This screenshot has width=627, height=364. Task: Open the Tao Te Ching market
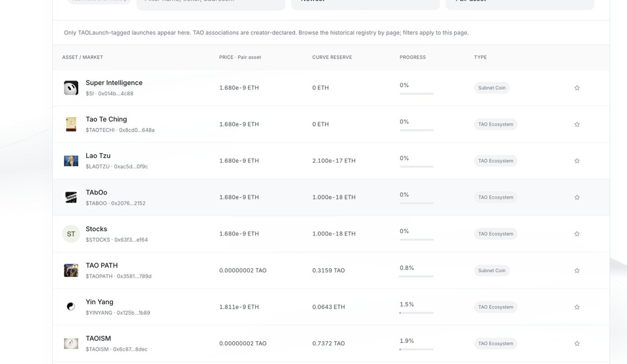pos(106,119)
